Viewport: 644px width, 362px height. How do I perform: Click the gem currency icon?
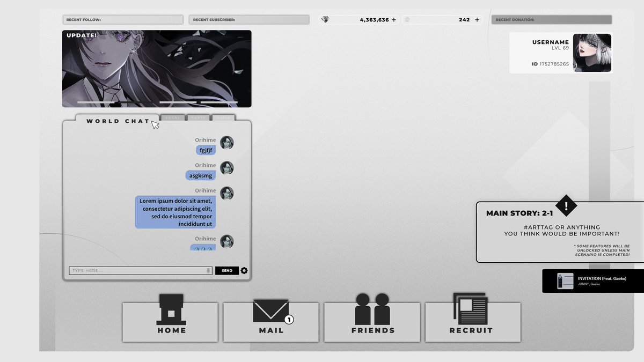click(325, 20)
